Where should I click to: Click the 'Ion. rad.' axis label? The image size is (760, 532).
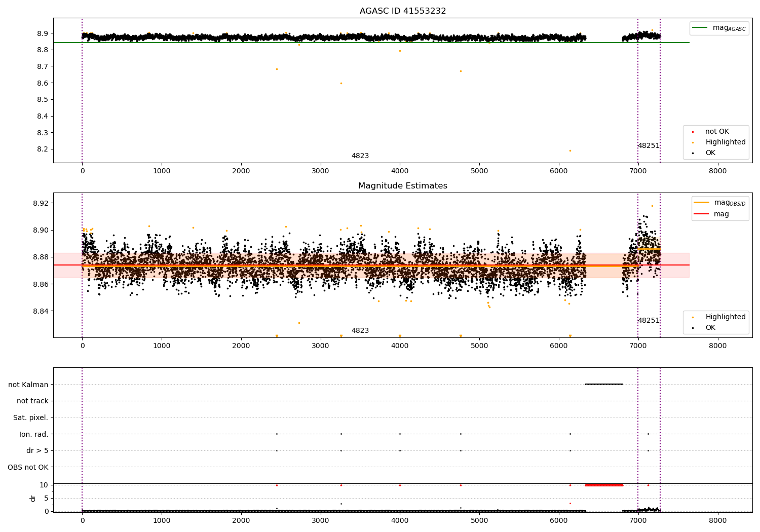click(33, 434)
